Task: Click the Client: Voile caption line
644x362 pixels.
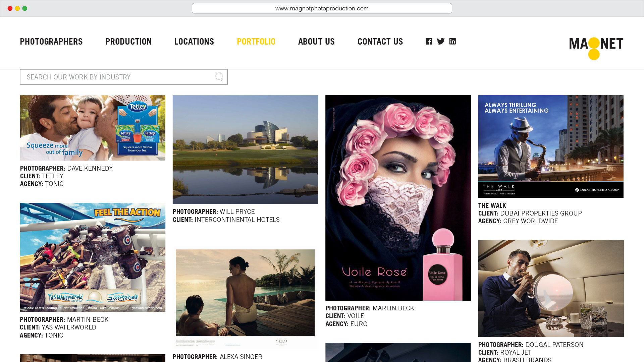Action: click(x=345, y=316)
